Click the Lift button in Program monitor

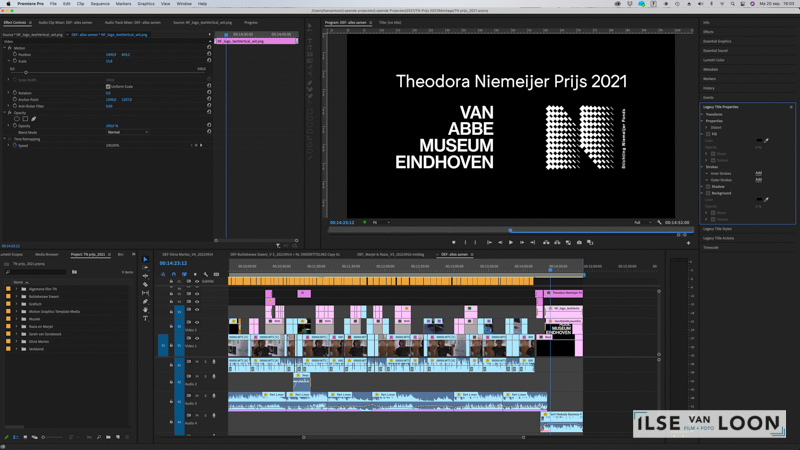pyautogui.click(x=546, y=242)
